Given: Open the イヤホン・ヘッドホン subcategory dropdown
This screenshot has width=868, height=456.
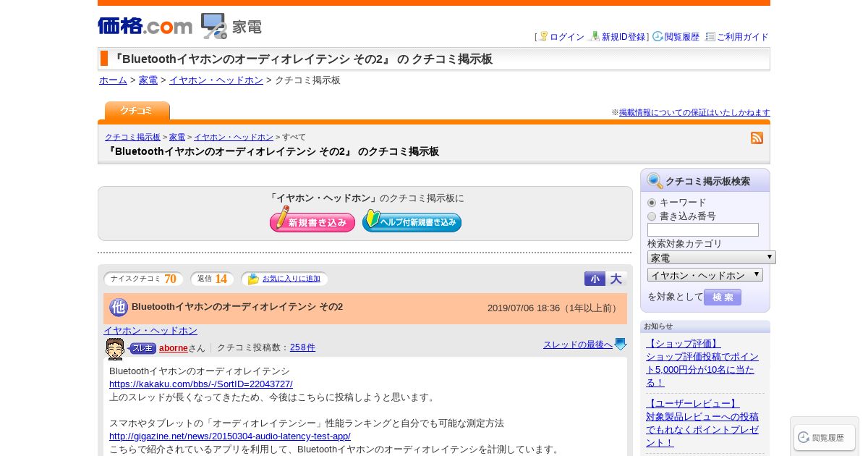Looking at the screenshot, I should [x=705, y=275].
